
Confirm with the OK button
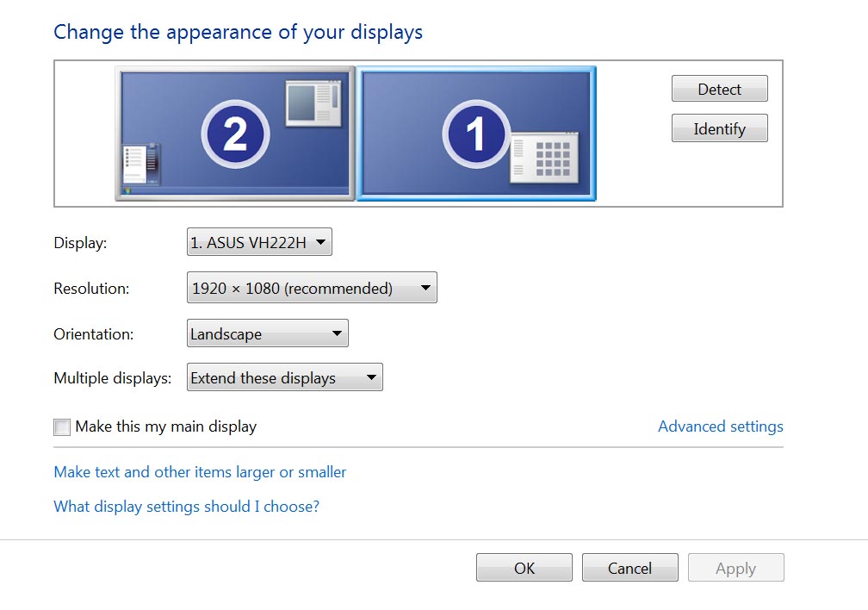pos(524,568)
